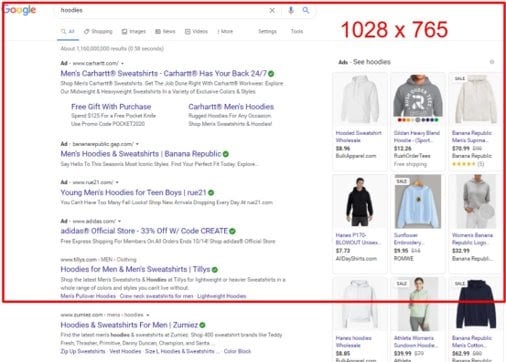Click the Google logo
Viewport: 506px width, 362px height.
(x=19, y=10)
